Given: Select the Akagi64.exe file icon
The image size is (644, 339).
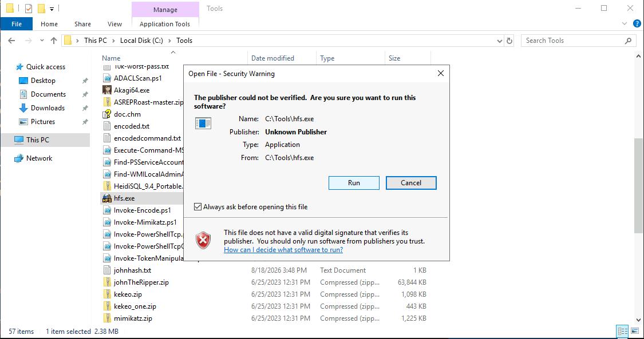Looking at the screenshot, I should (107, 90).
